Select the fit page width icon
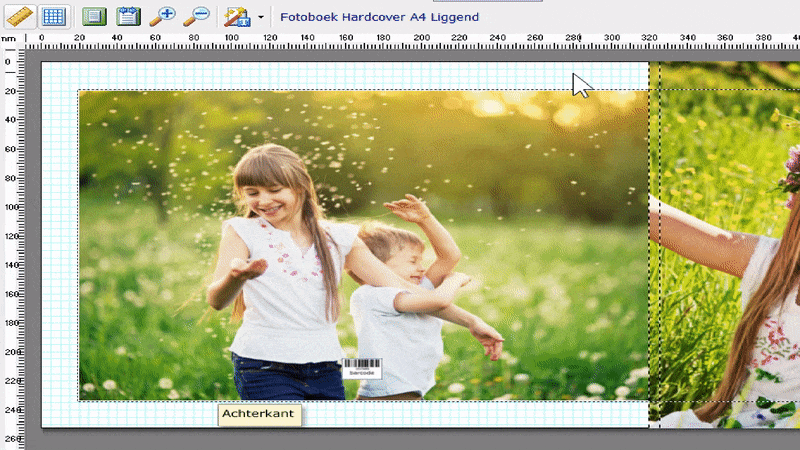This screenshot has height=450, width=800. point(128,16)
